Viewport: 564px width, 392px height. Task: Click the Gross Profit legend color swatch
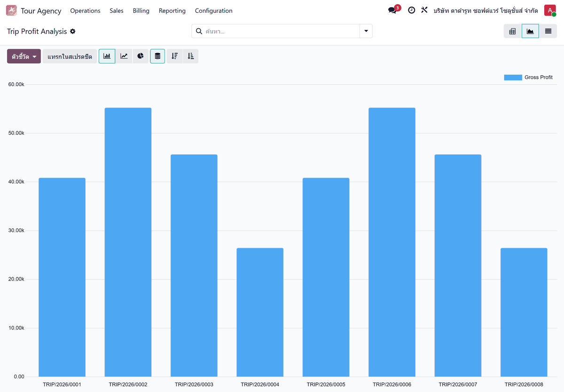pyautogui.click(x=513, y=78)
